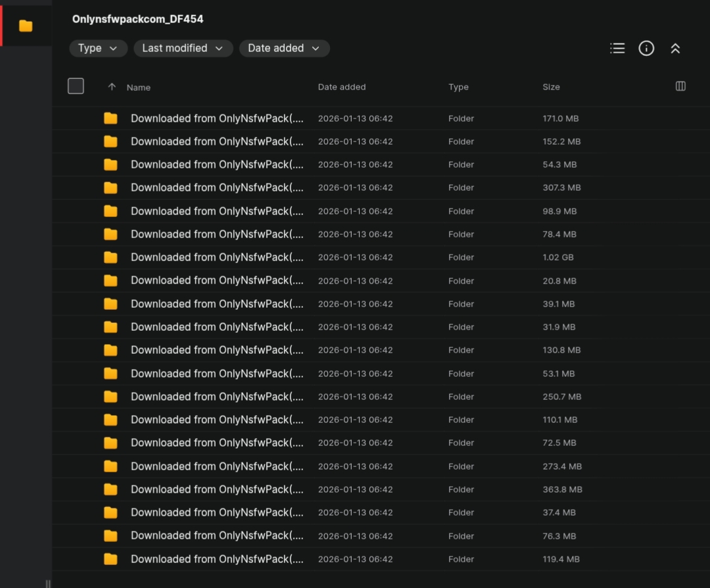Open the folder sized 363.8 MB
The image size is (710, 588).
pos(217,489)
